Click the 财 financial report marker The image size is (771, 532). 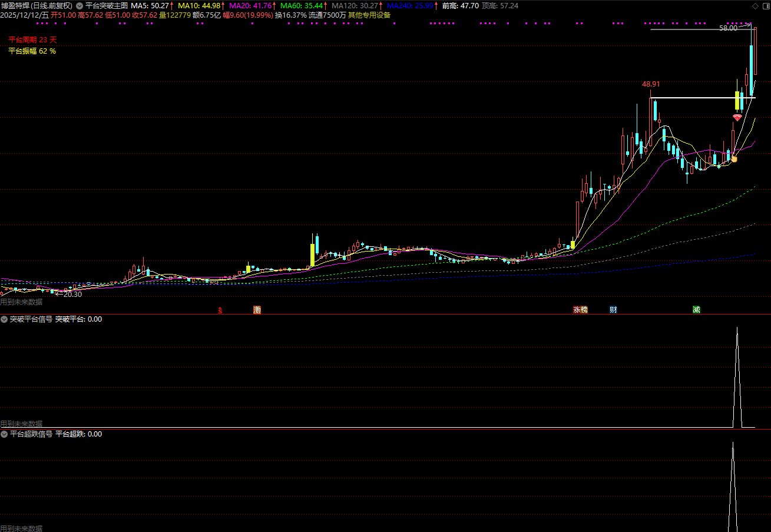pyautogui.click(x=613, y=310)
